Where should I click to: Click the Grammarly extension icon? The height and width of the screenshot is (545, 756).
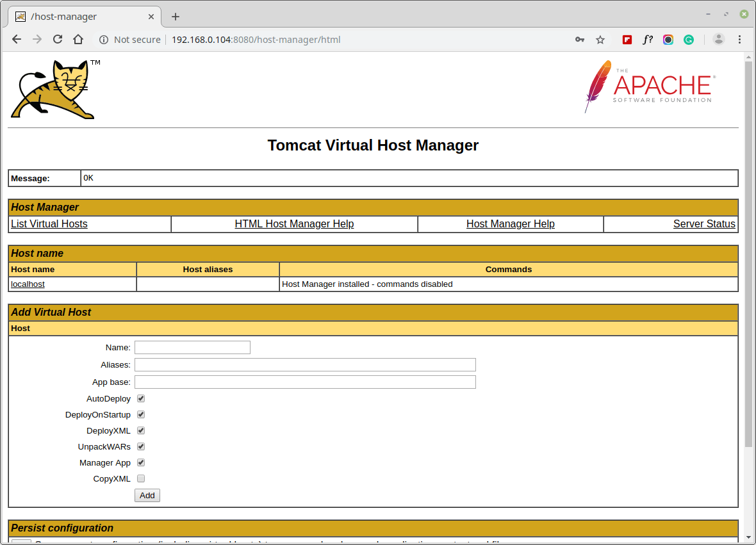(689, 40)
